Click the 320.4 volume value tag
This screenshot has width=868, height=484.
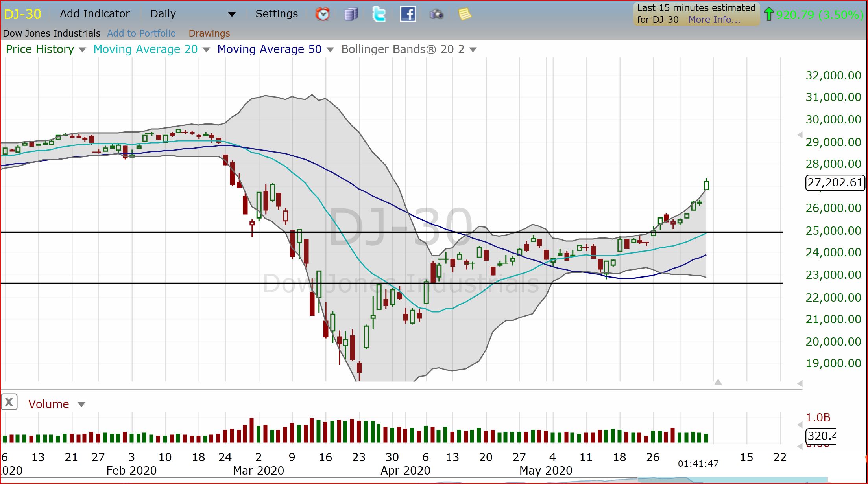[x=820, y=436]
